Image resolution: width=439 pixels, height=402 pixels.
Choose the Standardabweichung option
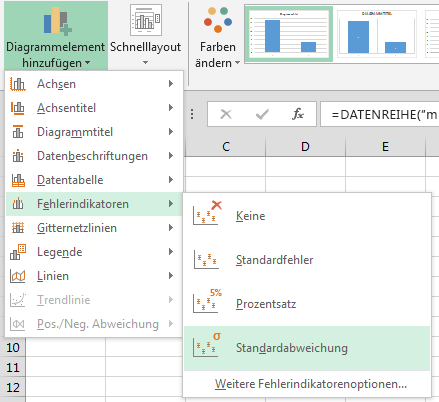(307, 348)
